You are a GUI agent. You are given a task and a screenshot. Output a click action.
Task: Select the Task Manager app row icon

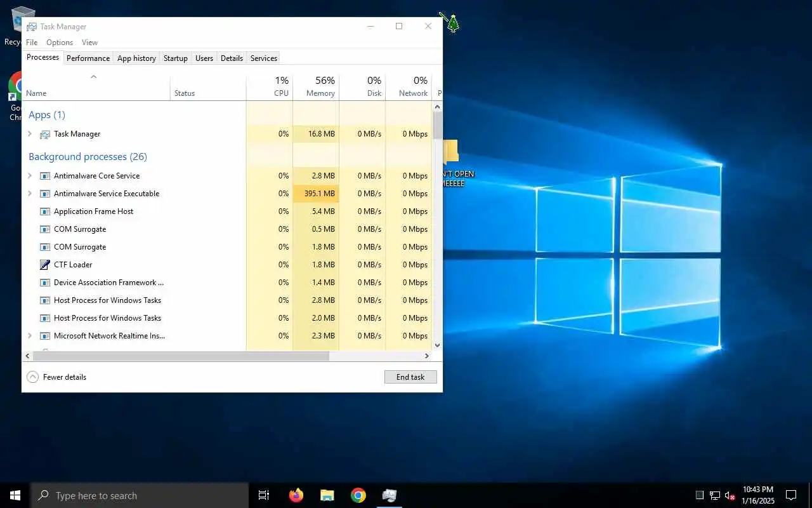tap(45, 134)
